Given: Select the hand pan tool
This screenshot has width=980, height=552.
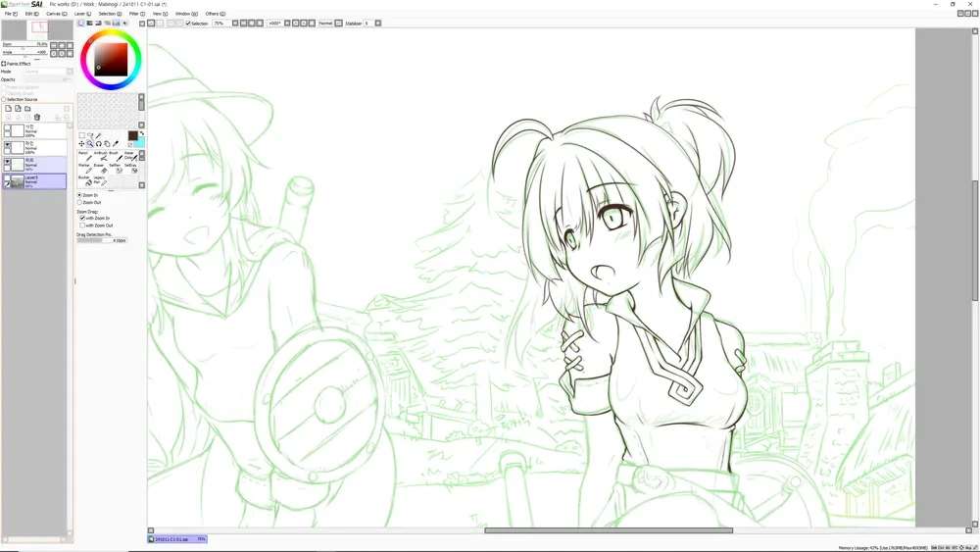Looking at the screenshot, I should tap(107, 144).
